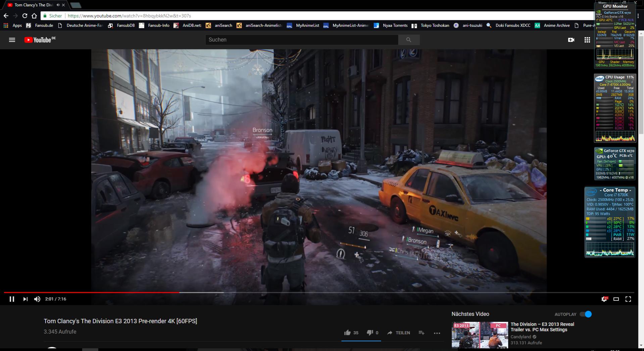The width and height of the screenshot is (644, 351).
Task: Enter fullscreen mode
Action: [x=628, y=299]
